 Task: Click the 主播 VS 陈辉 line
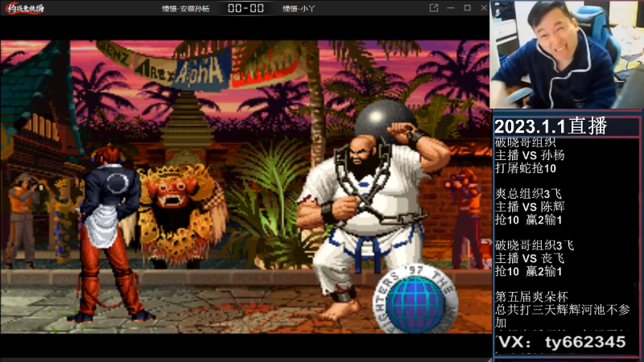(x=530, y=207)
